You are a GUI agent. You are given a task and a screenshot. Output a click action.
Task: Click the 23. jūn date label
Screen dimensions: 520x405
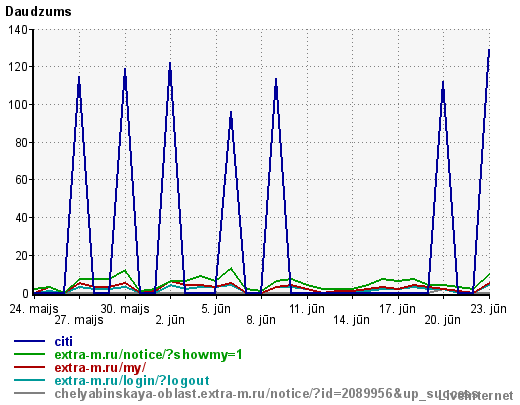pos(489,309)
